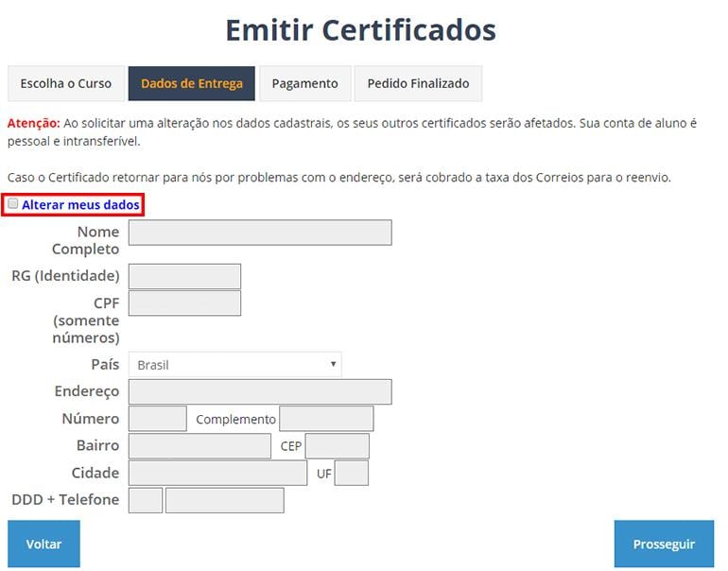Click the DDD area code field
The width and height of the screenshot is (728, 571).
click(146, 500)
